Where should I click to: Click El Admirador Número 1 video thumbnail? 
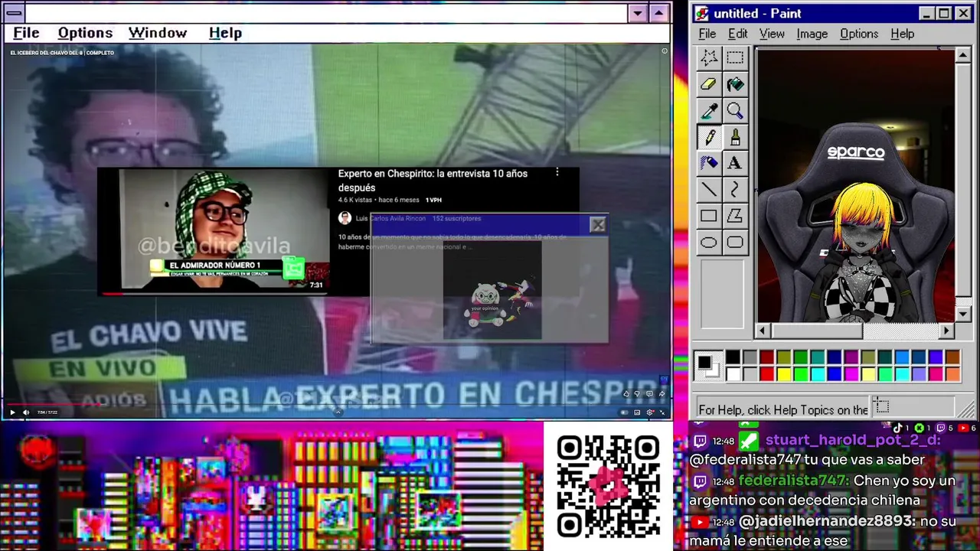tap(224, 230)
